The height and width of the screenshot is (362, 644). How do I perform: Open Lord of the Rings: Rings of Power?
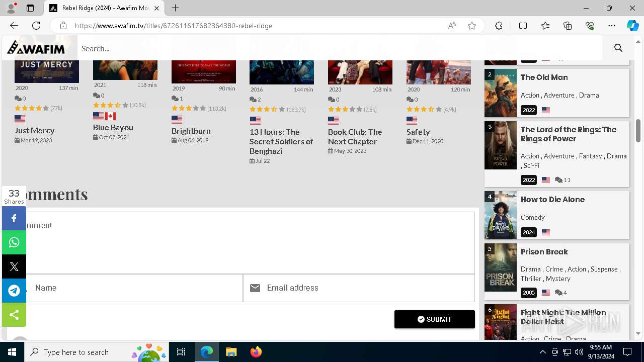pyautogui.click(x=569, y=134)
